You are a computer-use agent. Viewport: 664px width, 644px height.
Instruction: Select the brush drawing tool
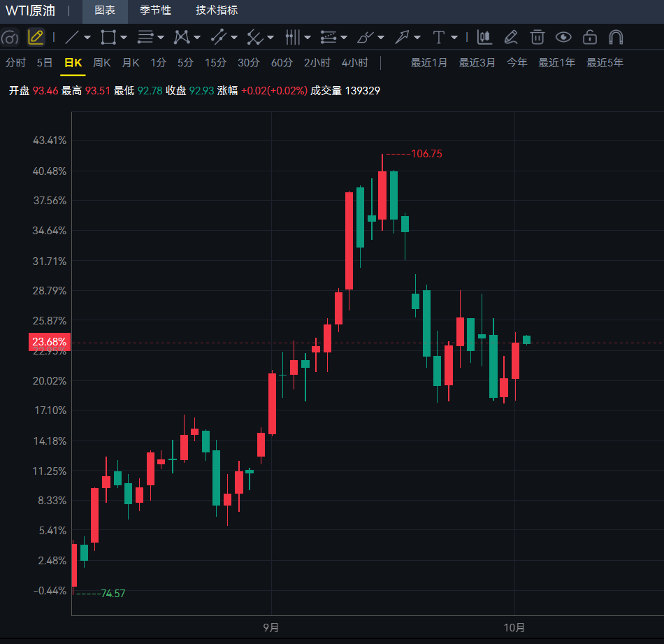[x=366, y=37]
